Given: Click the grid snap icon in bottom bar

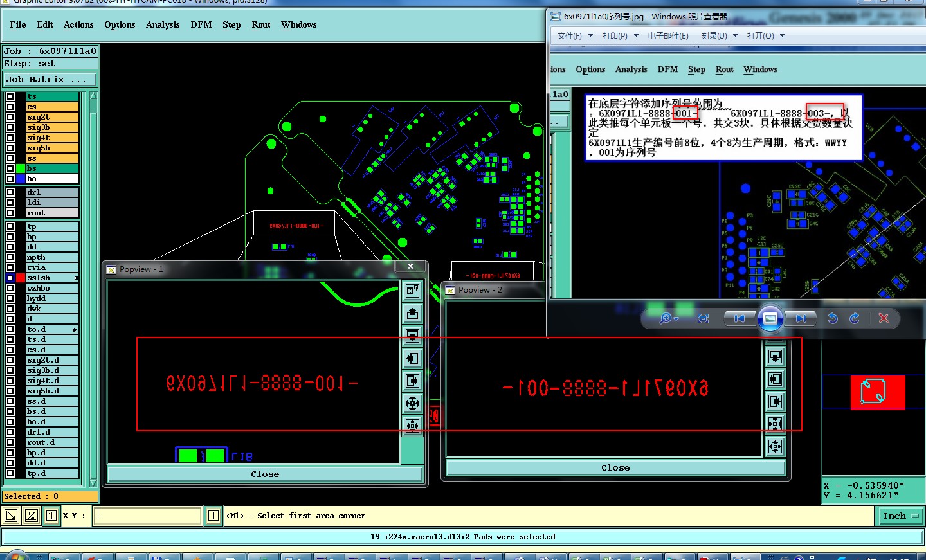Looking at the screenshot, I should pos(51,516).
